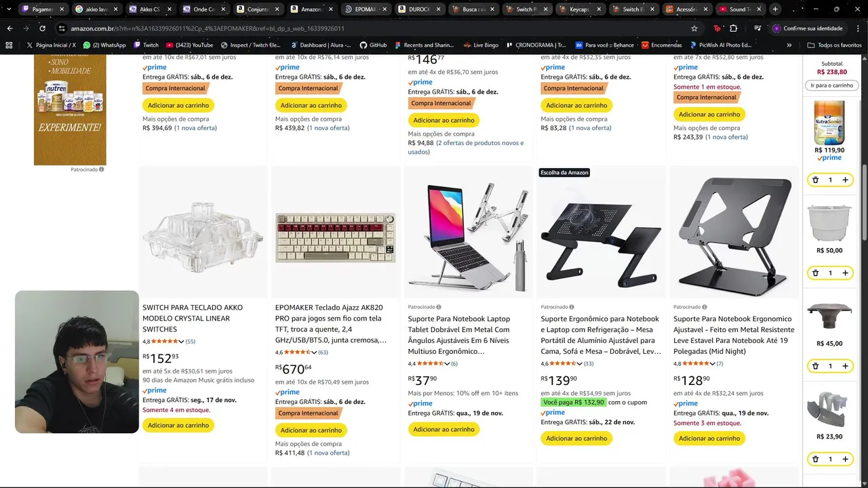
Task: Open the GitHub bookmark
Action: [373, 45]
